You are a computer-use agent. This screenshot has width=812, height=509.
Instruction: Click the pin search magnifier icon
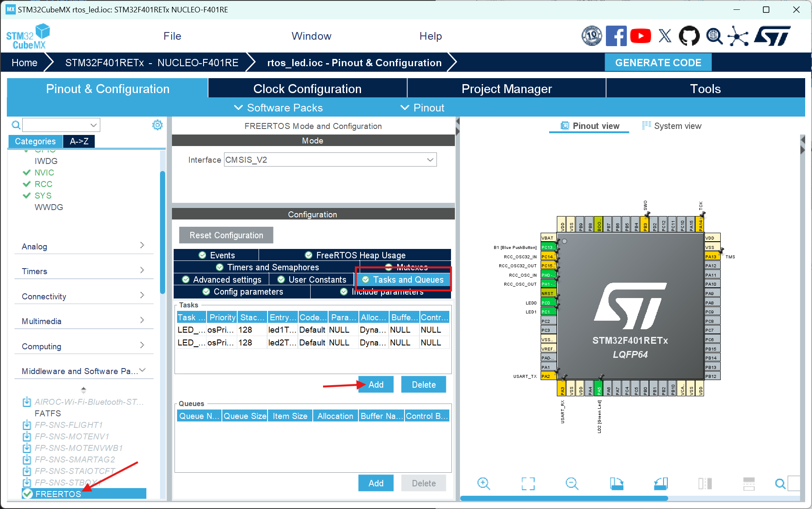point(780,484)
